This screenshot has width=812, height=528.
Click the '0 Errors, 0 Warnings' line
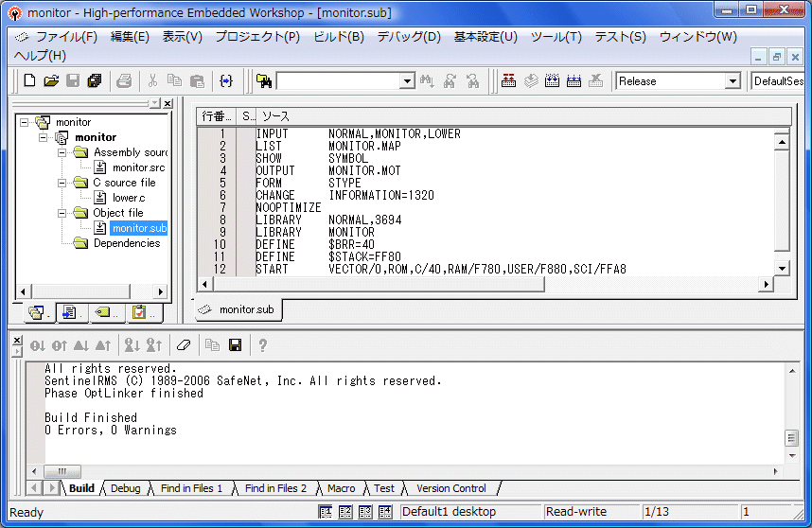click(111, 431)
